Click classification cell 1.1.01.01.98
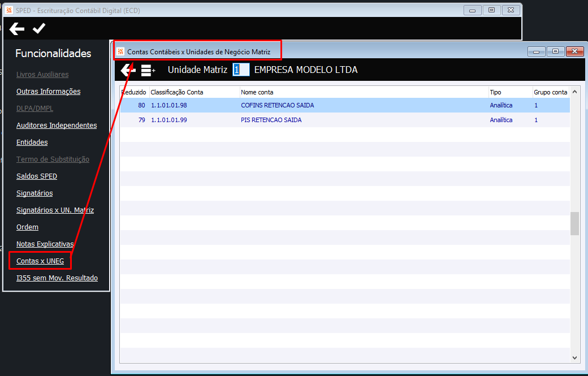This screenshot has width=588, height=376. click(168, 105)
